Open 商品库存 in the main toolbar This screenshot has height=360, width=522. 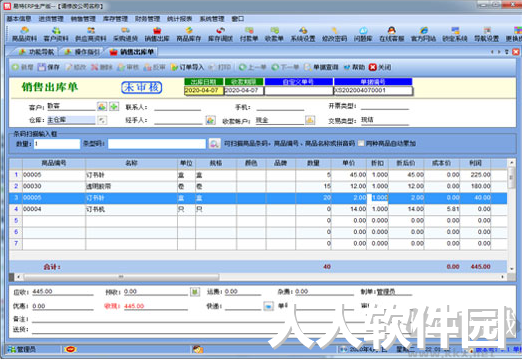pyautogui.click(x=189, y=34)
